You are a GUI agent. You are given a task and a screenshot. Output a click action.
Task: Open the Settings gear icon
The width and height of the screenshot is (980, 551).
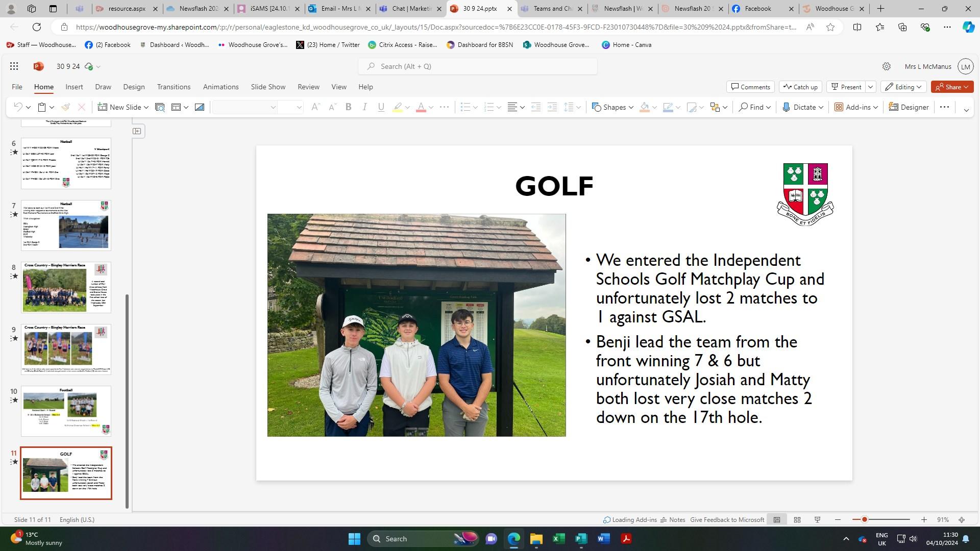pos(887,66)
